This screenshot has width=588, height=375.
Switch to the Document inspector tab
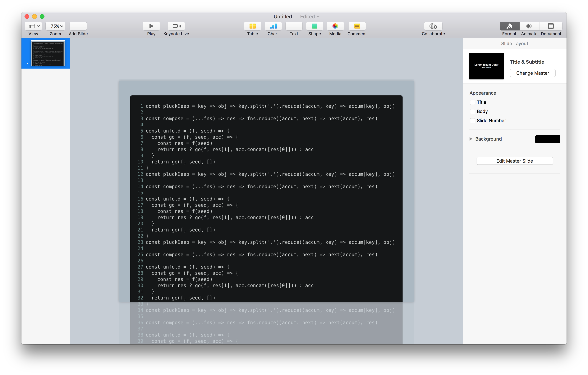pos(551,26)
